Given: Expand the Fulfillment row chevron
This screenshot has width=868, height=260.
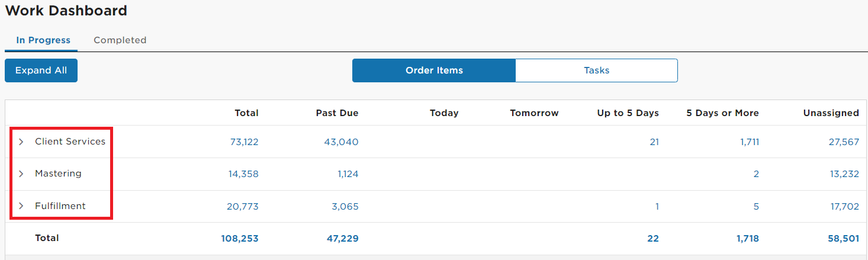Looking at the screenshot, I should [x=21, y=206].
